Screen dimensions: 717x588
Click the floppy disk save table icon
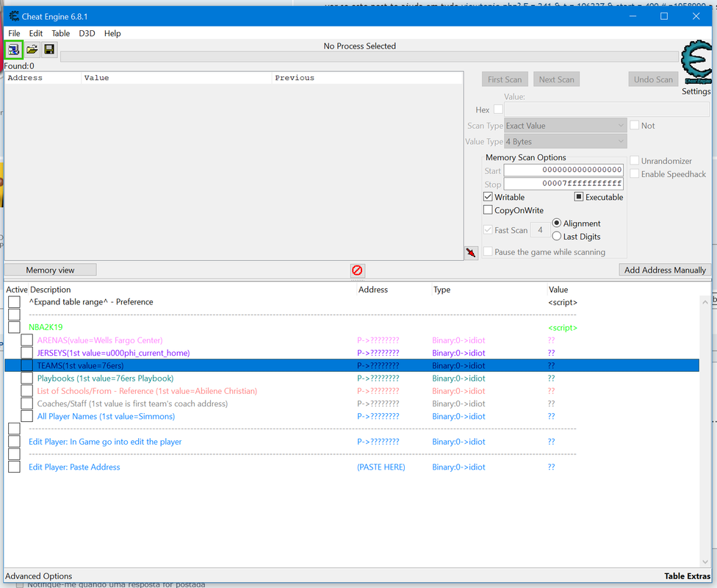[x=49, y=49]
